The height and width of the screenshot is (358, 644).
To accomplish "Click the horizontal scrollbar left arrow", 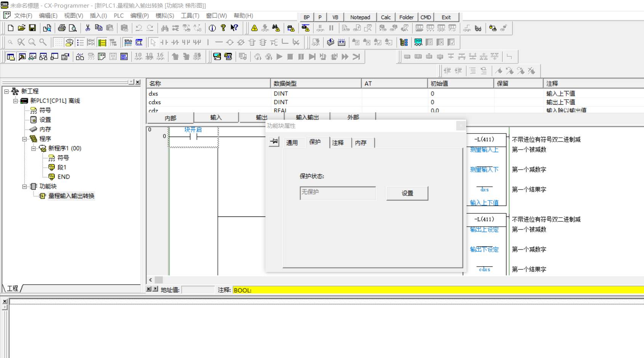I will pos(150,280).
